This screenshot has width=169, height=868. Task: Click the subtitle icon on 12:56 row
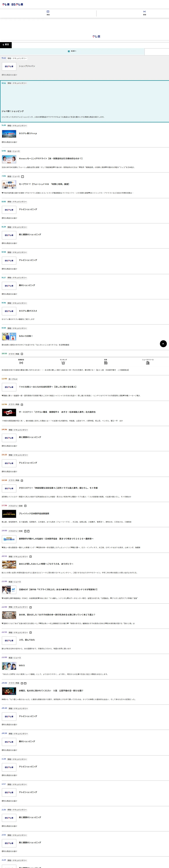(x=22, y=404)
